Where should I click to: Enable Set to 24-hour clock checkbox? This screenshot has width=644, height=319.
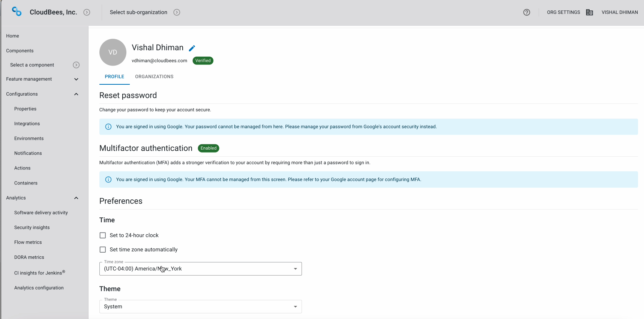click(x=103, y=235)
